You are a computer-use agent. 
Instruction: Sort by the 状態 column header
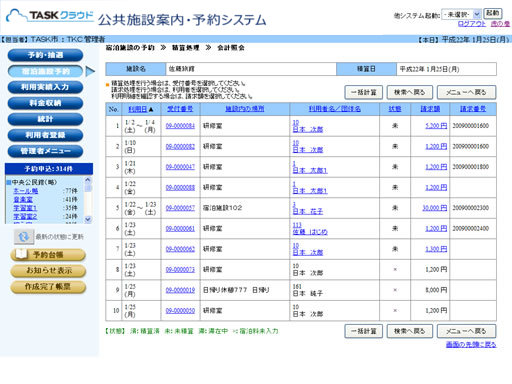point(395,109)
